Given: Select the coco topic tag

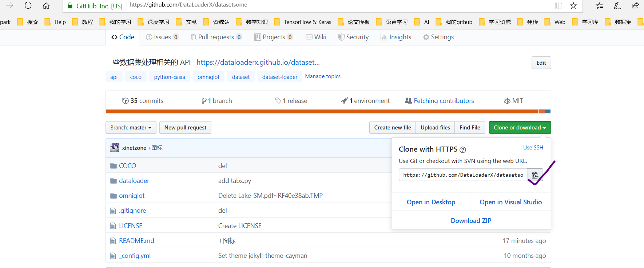Looking at the screenshot, I should [x=136, y=77].
